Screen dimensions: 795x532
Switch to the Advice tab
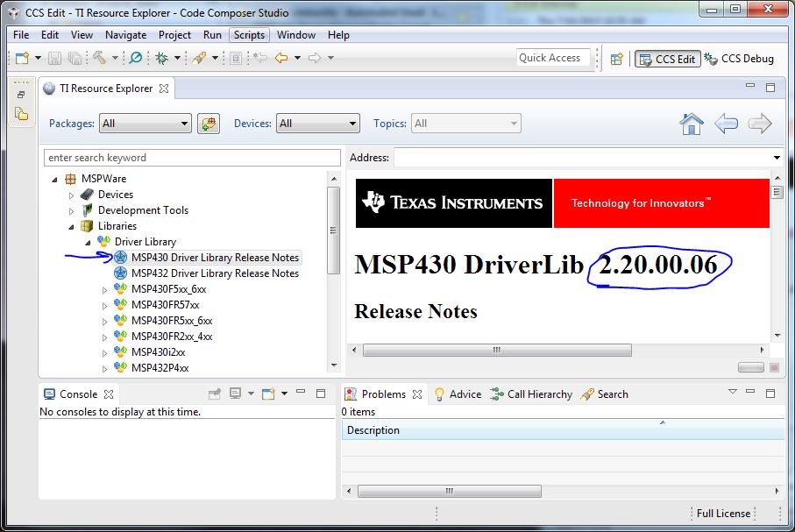[x=458, y=394]
